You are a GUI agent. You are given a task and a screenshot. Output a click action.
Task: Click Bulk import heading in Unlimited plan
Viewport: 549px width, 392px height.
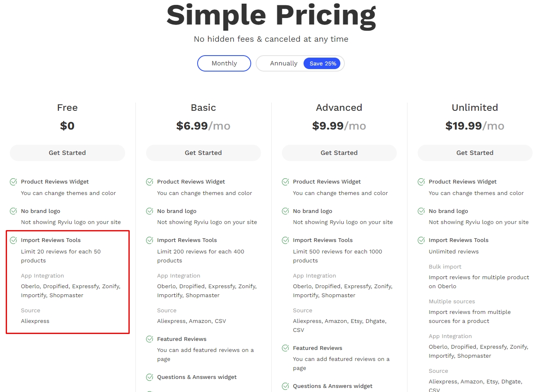tap(445, 267)
